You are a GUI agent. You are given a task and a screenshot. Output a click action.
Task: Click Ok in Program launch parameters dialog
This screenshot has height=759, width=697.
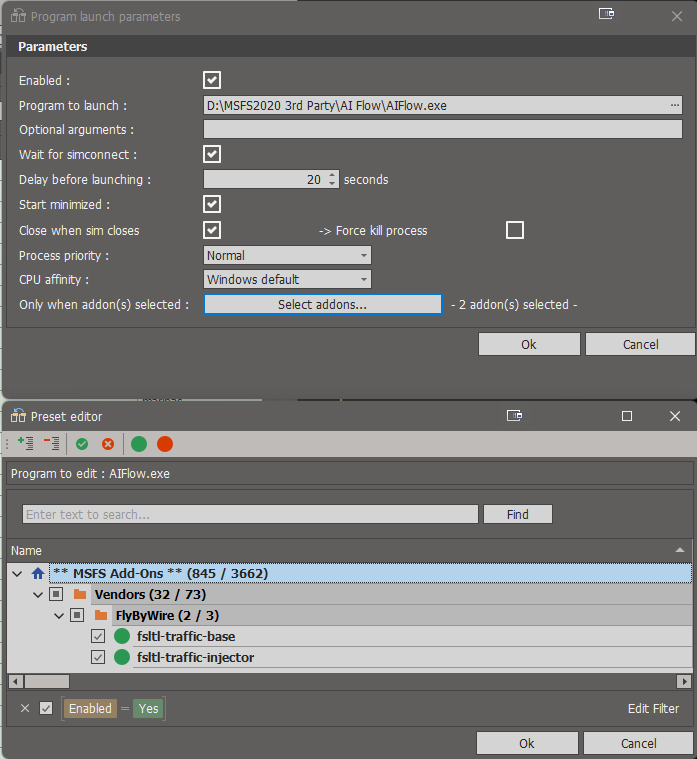click(529, 344)
